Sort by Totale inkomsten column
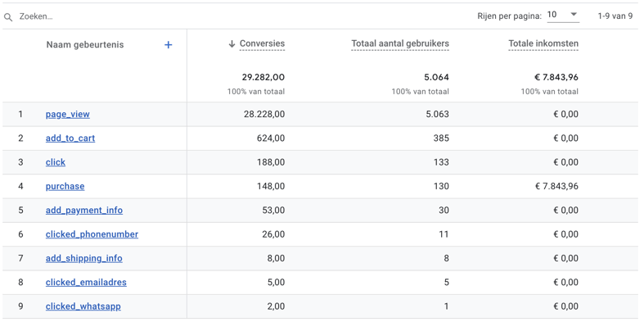Screen dimensions: 644x322 click(x=543, y=43)
